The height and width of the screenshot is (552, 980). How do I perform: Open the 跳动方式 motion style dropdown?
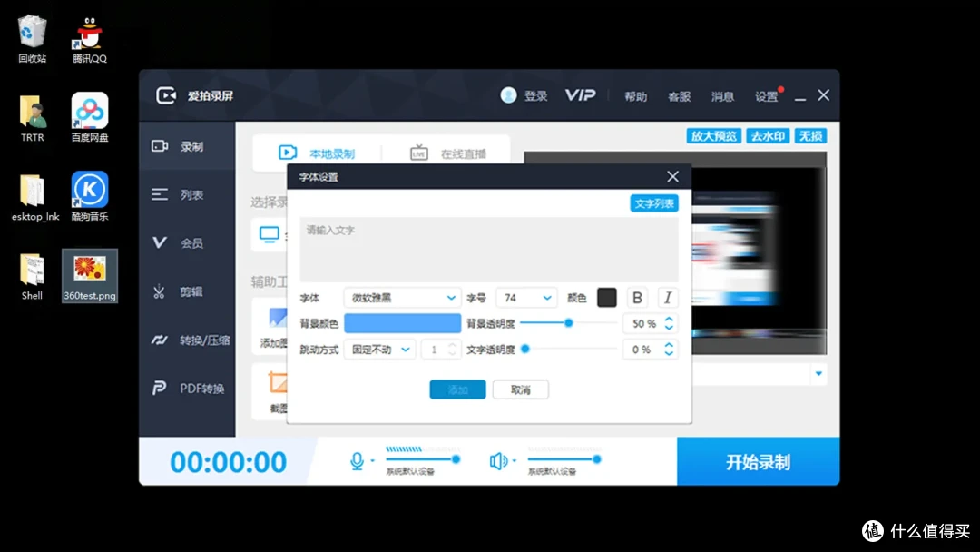pyautogui.click(x=379, y=350)
